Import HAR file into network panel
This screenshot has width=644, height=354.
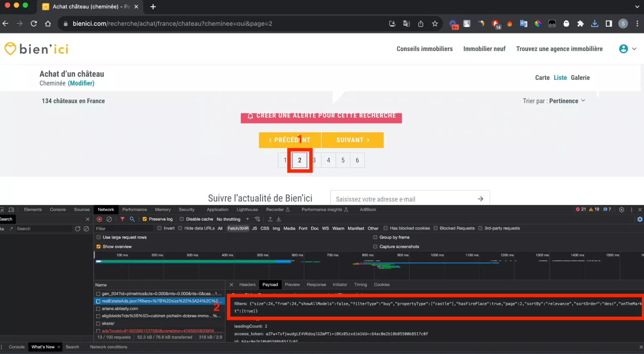point(270,219)
